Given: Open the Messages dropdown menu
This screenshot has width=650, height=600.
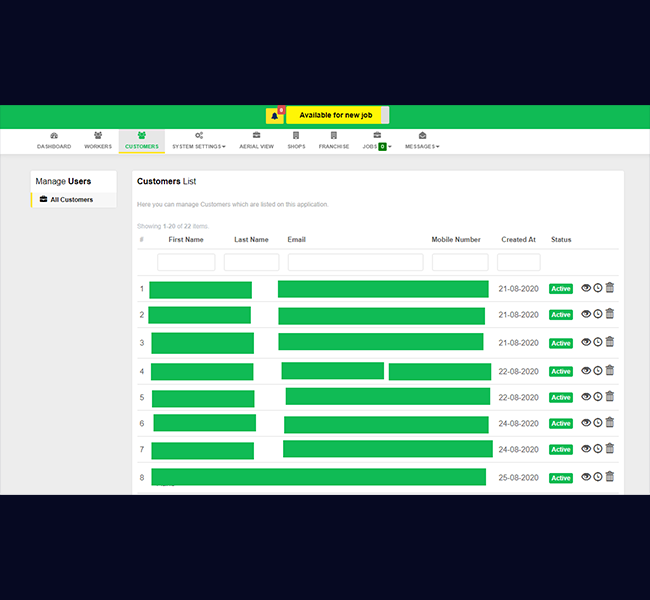Looking at the screenshot, I should [422, 141].
